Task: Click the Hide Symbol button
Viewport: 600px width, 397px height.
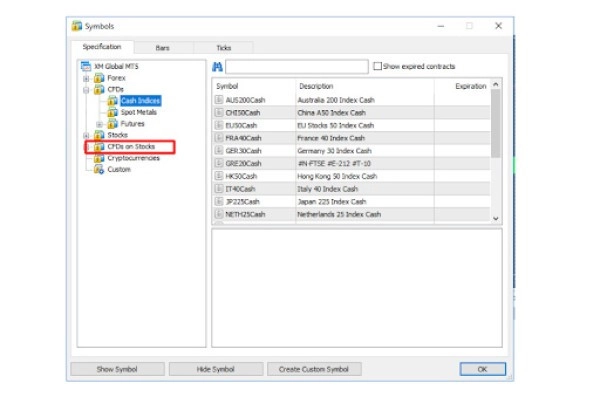Action: (x=215, y=369)
